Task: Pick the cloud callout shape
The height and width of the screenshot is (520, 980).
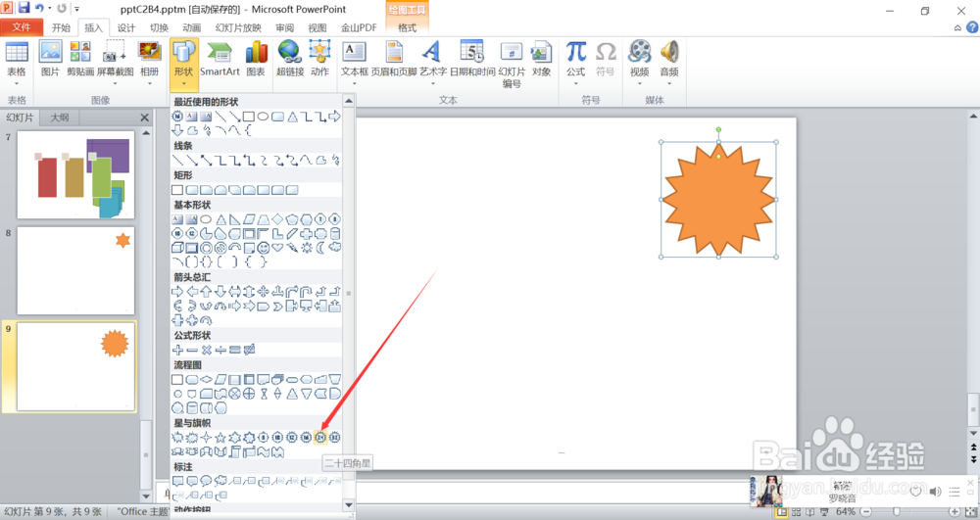Action: point(220,481)
